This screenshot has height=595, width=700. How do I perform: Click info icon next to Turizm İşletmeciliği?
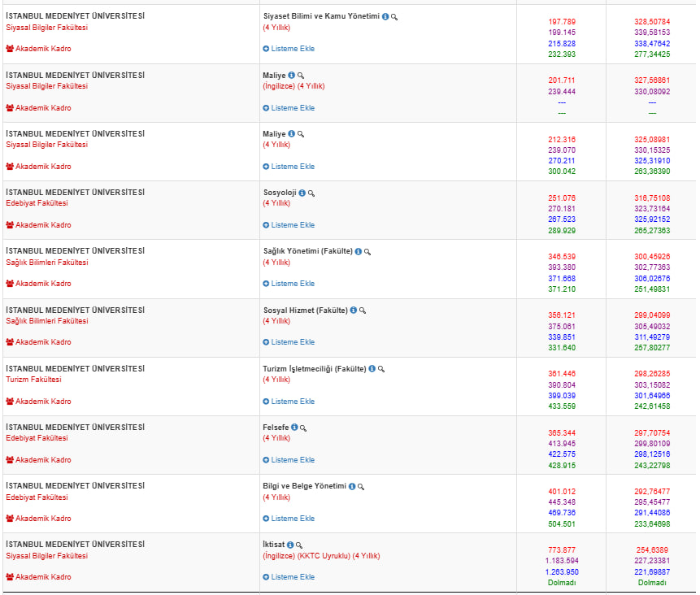(x=372, y=369)
